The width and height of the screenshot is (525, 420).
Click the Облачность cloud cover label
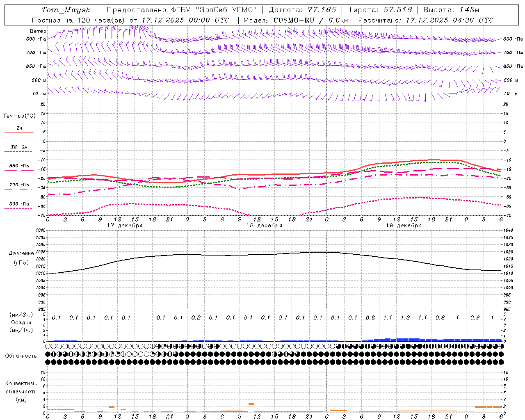click(x=21, y=356)
